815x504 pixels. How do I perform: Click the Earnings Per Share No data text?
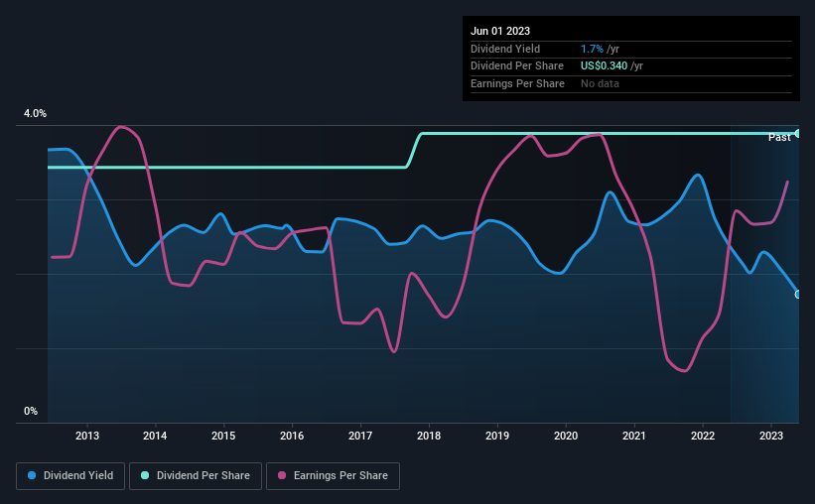point(600,83)
